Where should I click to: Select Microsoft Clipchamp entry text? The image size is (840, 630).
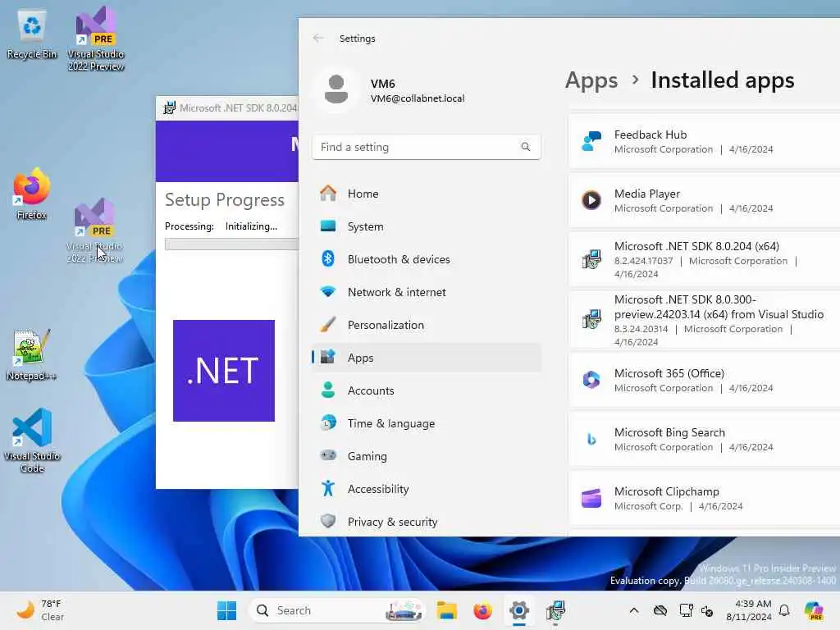coord(666,491)
